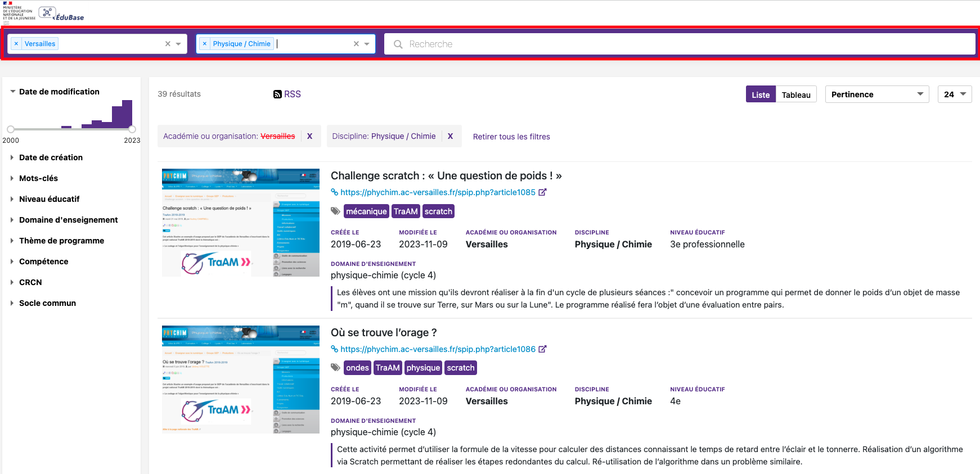
Task: Remove the Versailles tag from the academy selector
Action: tap(16, 44)
